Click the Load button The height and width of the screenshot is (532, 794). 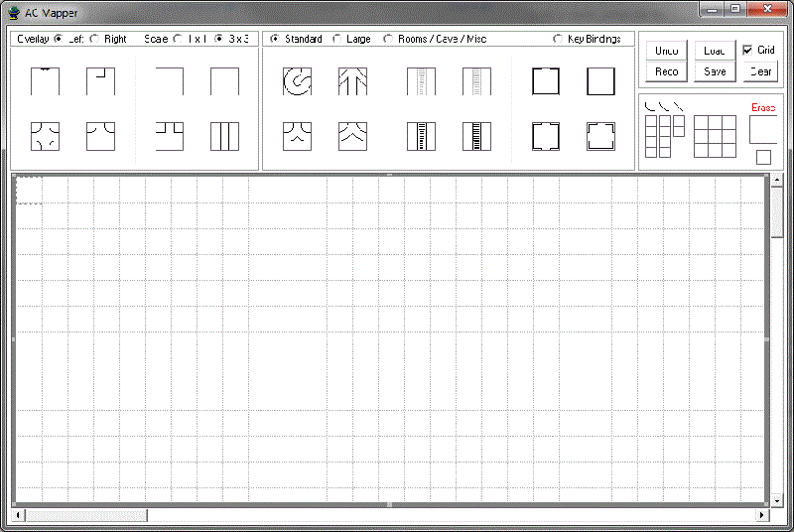pyautogui.click(x=715, y=50)
